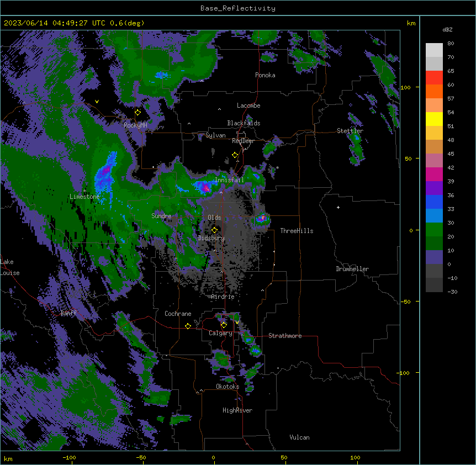The width and height of the screenshot is (476, 465).
Task: Click the Lacombe city label
Action: pyautogui.click(x=248, y=105)
